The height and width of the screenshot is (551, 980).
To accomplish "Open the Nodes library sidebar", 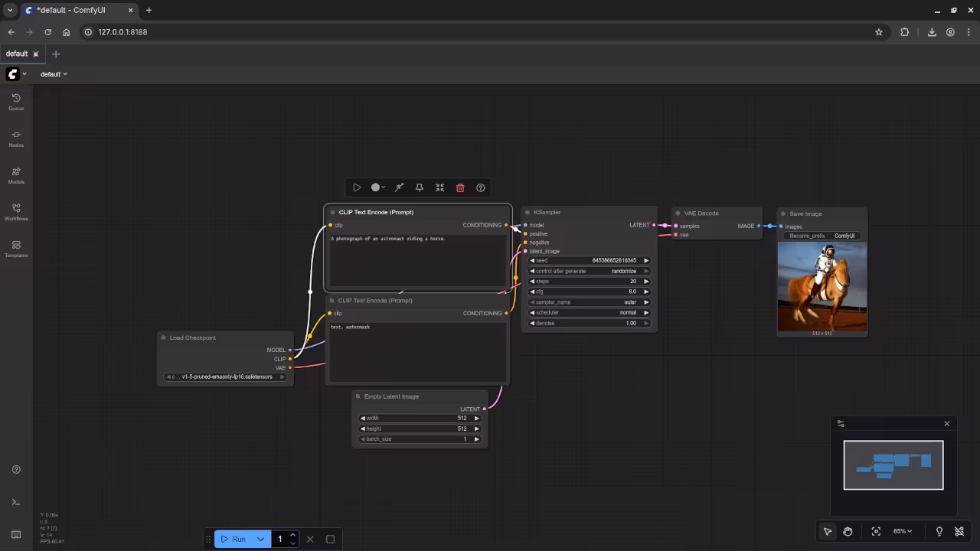I will tap(16, 139).
